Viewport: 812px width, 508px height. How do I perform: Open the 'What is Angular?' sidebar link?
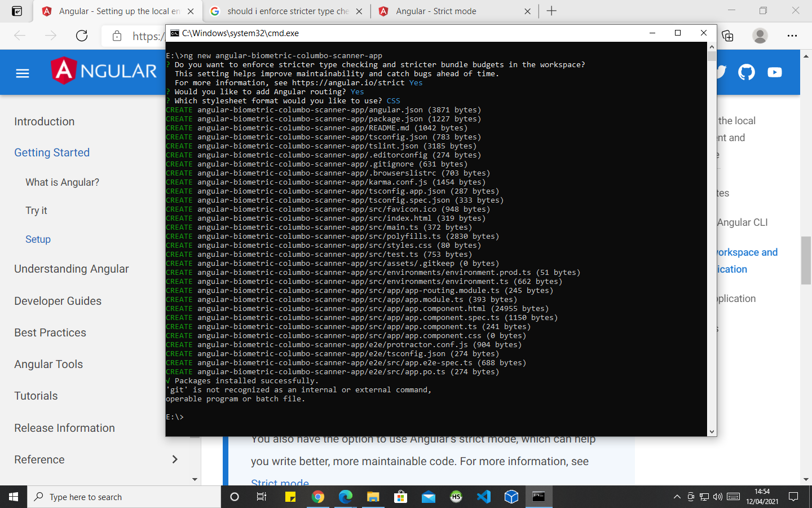(x=62, y=182)
